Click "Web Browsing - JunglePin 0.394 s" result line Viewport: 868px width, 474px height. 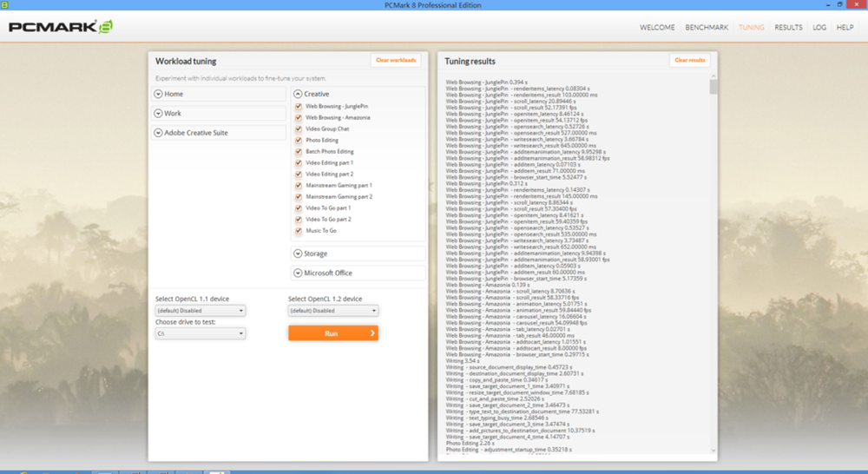[x=486, y=82]
